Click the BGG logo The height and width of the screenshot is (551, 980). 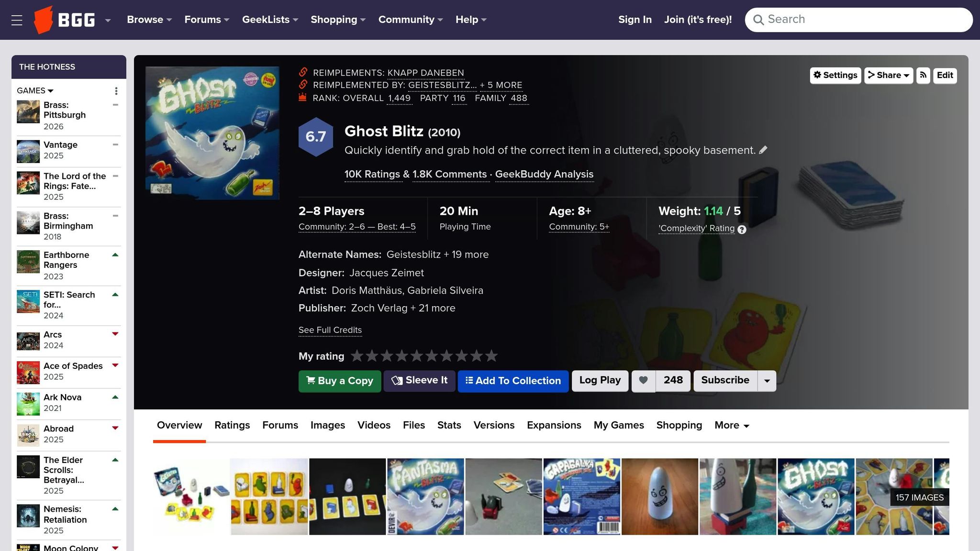[65, 20]
